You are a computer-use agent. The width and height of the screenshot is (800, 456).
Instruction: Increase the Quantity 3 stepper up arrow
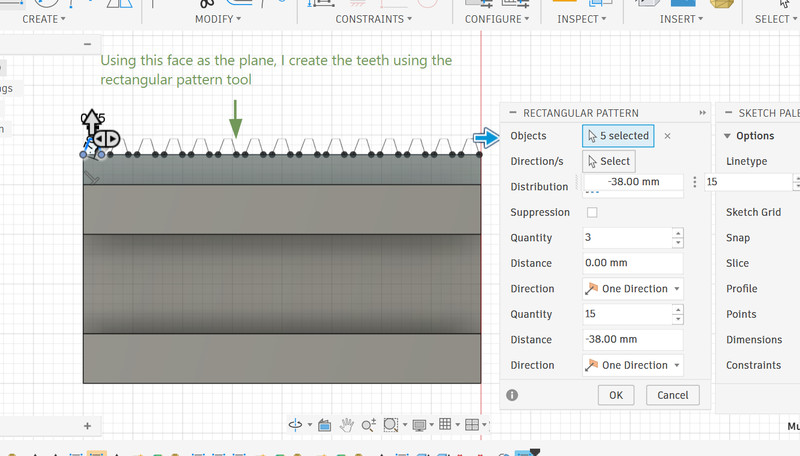(678, 233)
